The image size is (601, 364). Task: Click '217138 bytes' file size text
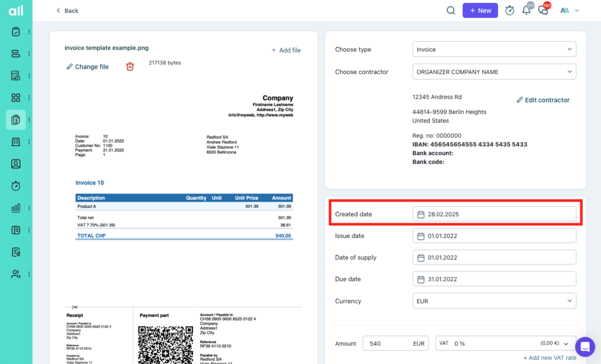165,62
